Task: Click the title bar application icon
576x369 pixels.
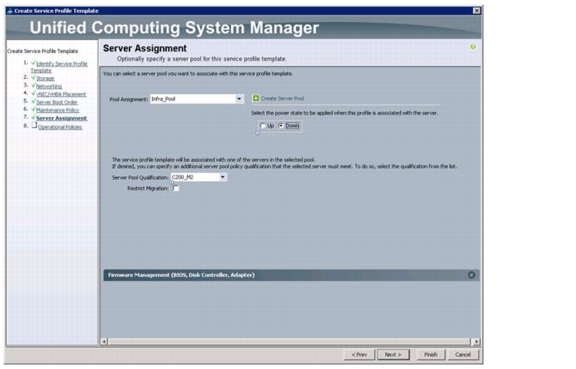Action: click(x=10, y=11)
